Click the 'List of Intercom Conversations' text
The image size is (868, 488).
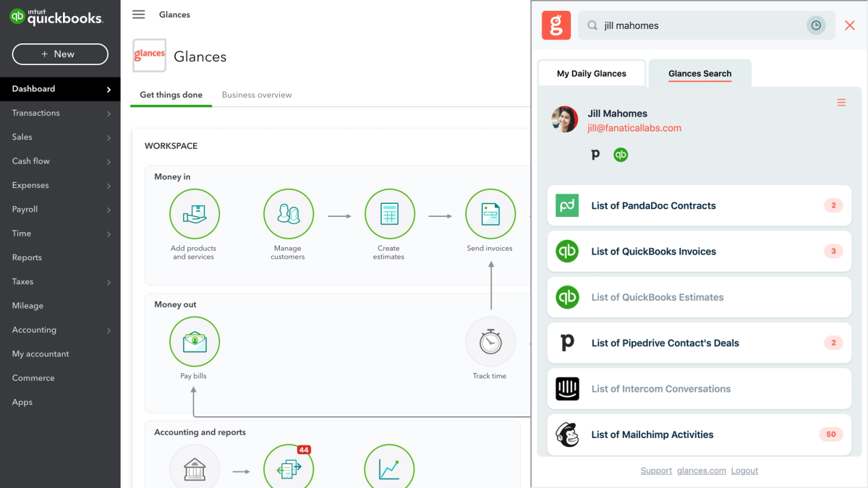click(661, 389)
